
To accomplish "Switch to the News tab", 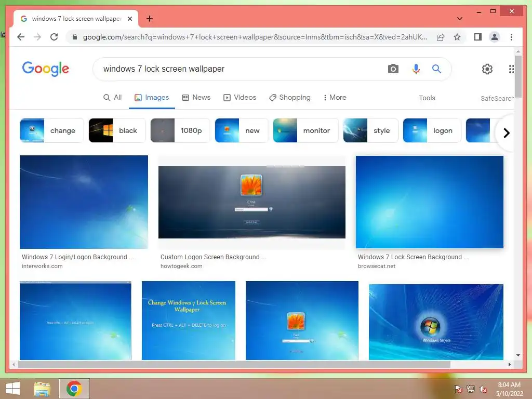I will (x=196, y=98).
